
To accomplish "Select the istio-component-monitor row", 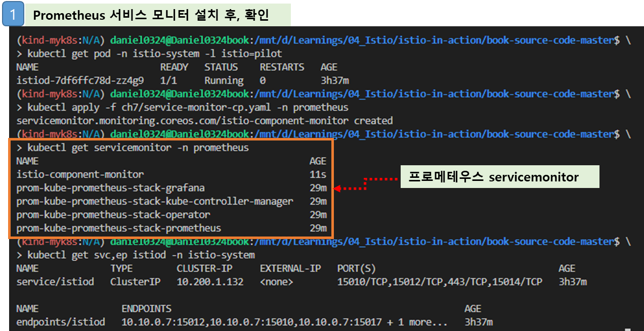I will point(171,174).
